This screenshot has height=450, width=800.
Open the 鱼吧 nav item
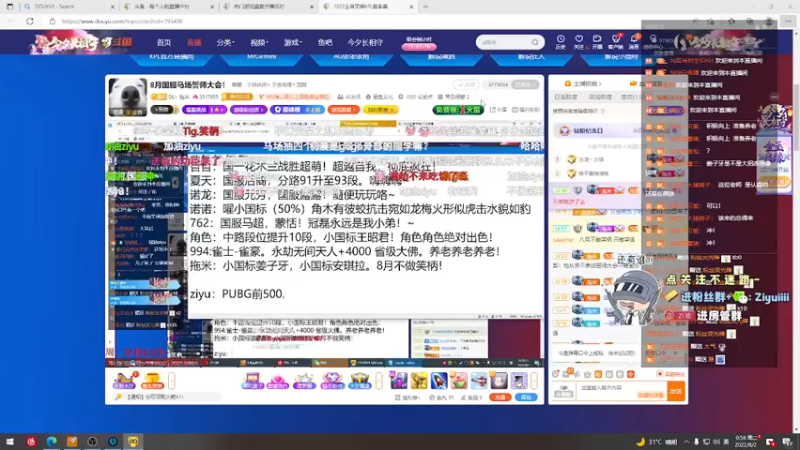(325, 43)
